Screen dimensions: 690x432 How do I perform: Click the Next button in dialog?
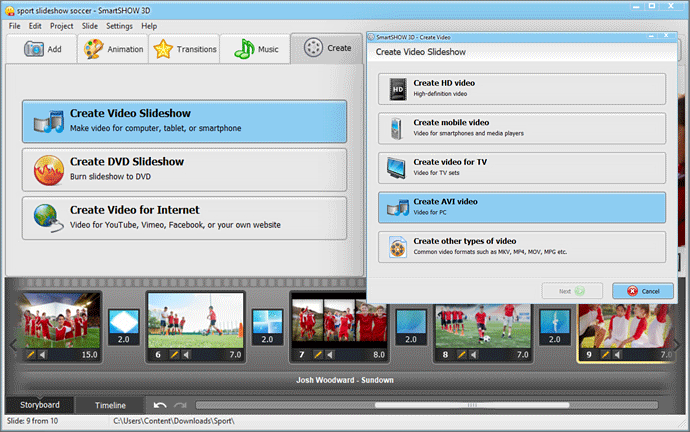[x=572, y=291]
